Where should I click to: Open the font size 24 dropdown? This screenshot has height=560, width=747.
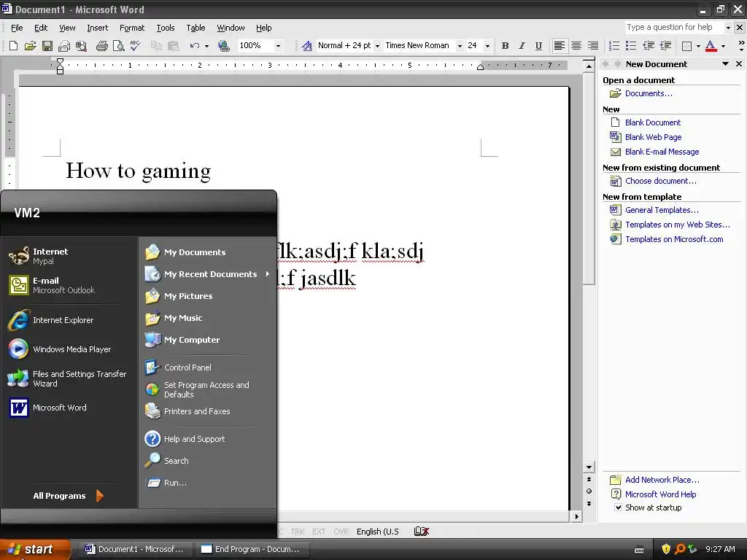click(x=487, y=46)
